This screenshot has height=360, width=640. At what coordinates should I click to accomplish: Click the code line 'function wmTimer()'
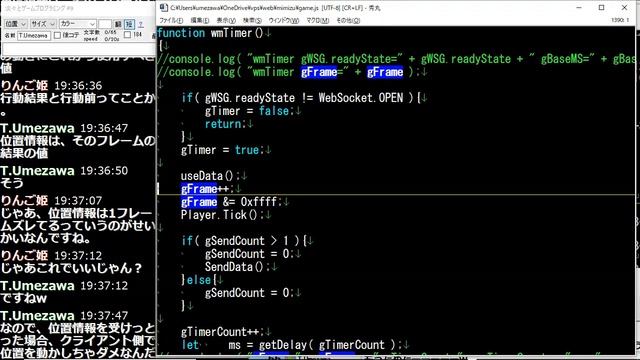[x=210, y=33]
